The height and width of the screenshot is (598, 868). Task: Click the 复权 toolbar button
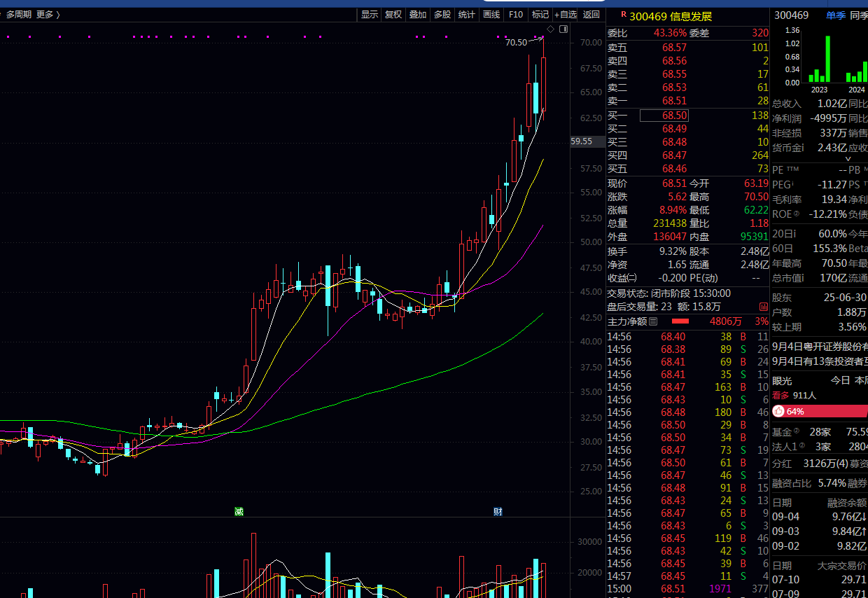point(393,15)
